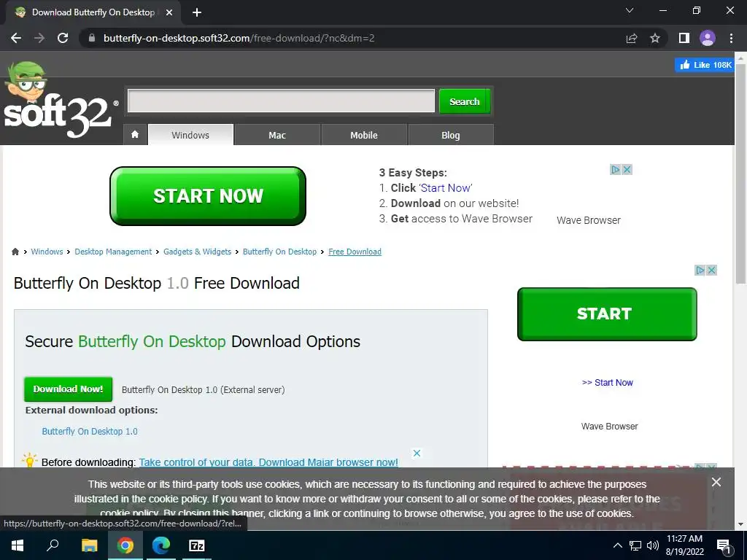
Task: Click into the soft32 search field
Action: pos(281,101)
